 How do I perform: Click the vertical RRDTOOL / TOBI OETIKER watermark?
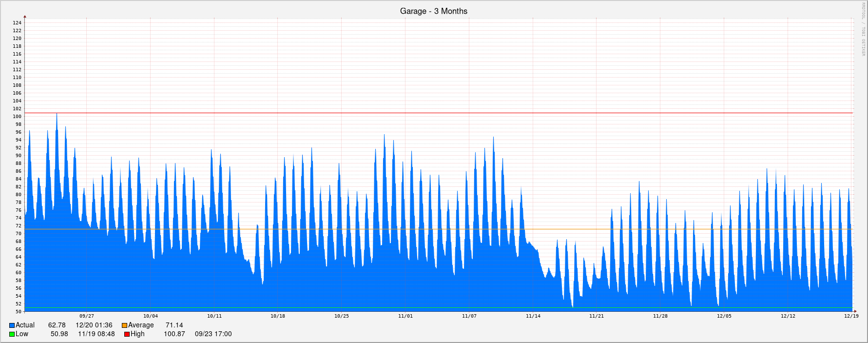pyautogui.click(x=863, y=29)
